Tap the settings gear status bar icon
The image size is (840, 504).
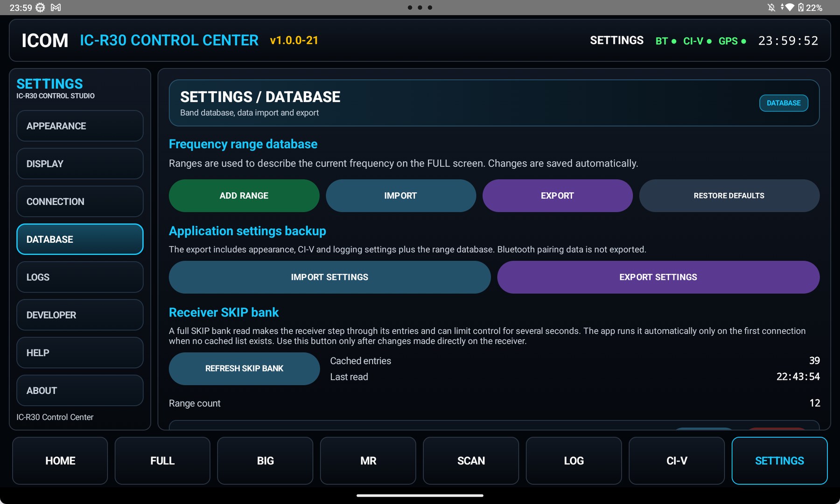(x=41, y=7)
